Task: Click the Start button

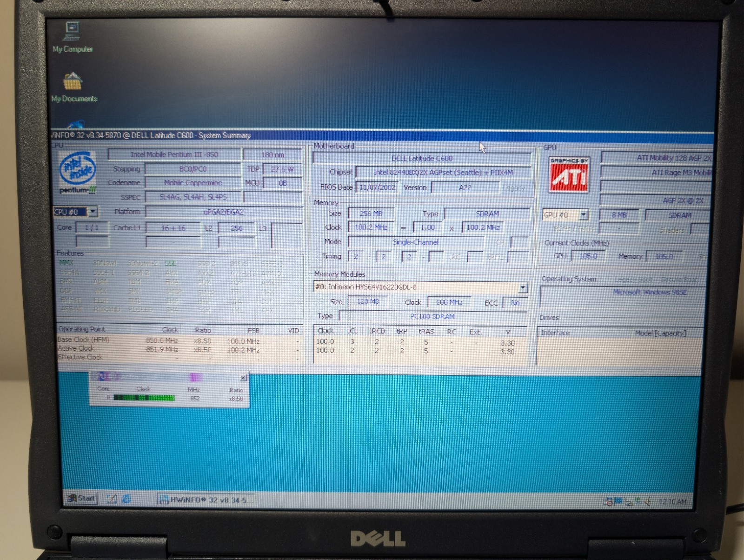Action: (x=82, y=498)
